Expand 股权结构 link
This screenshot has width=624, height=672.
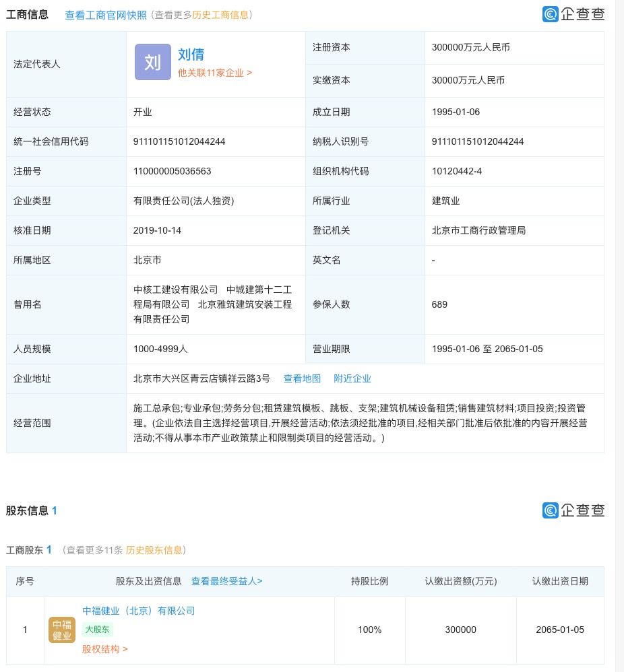(104, 649)
